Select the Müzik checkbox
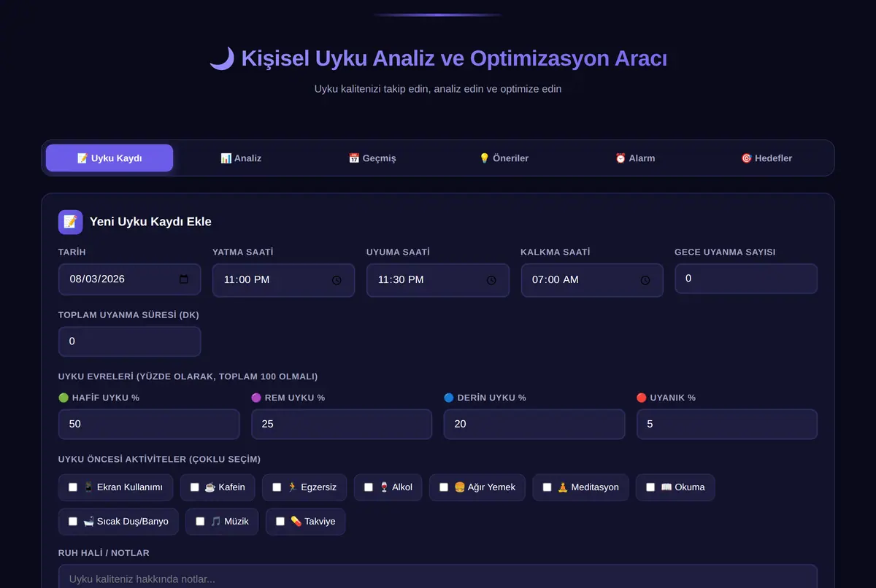The image size is (876, 588). (200, 522)
